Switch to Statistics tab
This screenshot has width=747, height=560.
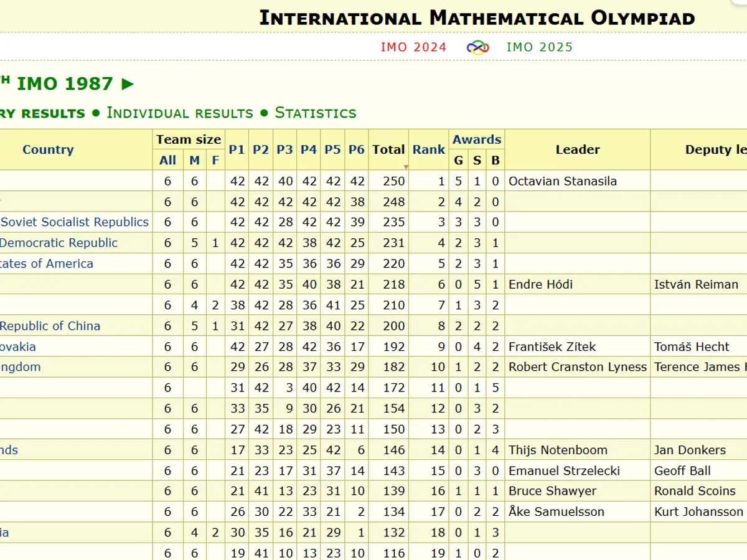click(x=316, y=113)
